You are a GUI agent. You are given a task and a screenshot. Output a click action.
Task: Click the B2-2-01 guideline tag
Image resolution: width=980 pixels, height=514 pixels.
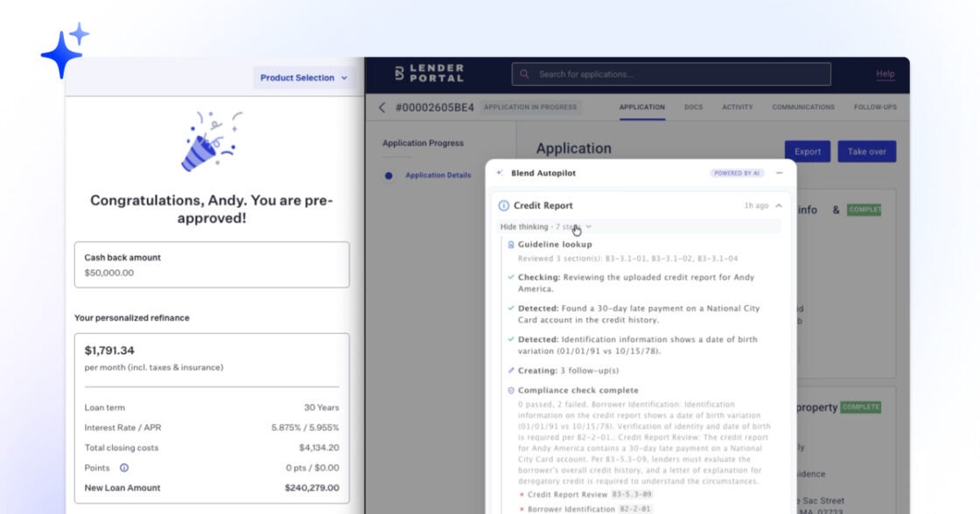pos(635,509)
